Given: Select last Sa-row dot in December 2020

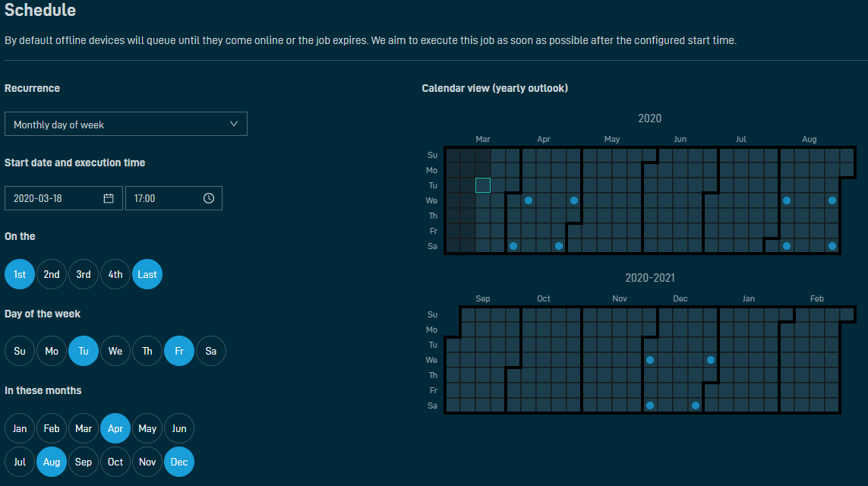Looking at the screenshot, I should [696, 406].
